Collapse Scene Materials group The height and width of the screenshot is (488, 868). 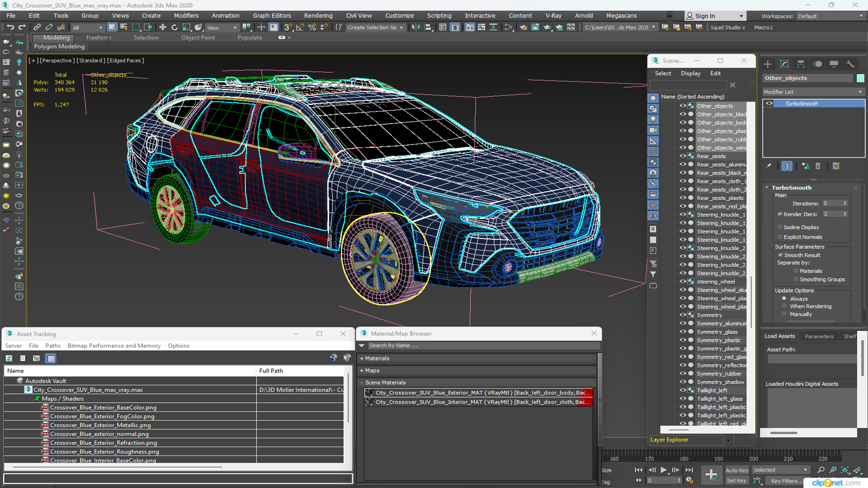click(x=362, y=383)
